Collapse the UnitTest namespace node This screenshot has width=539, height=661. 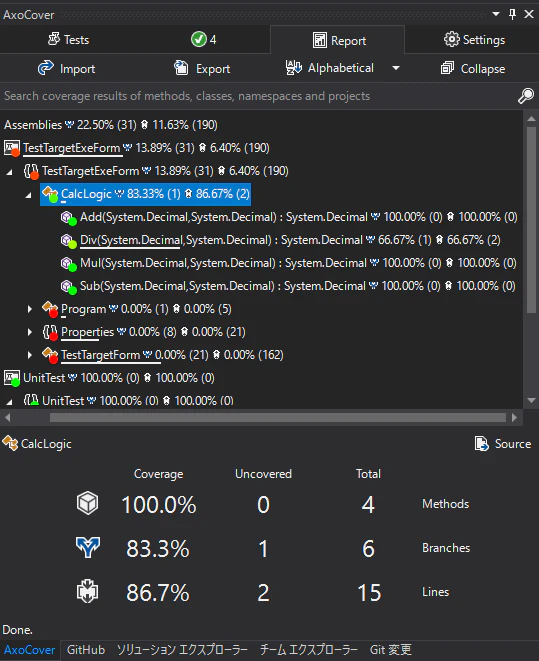(x=10, y=402)
